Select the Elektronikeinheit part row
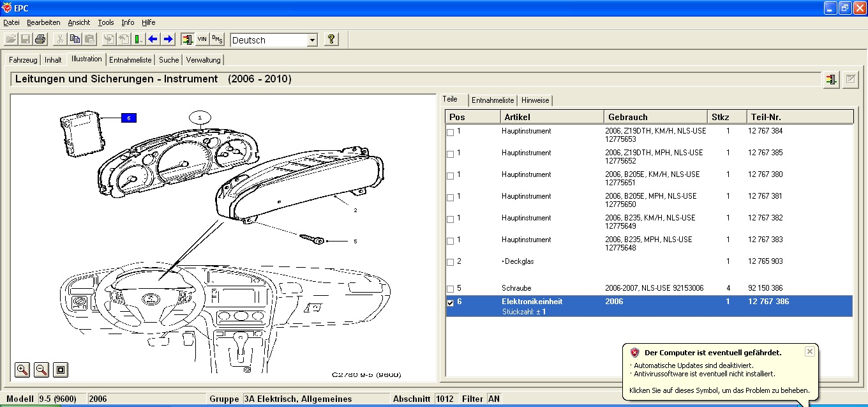This screenshot has width=868, height=407. tap(649, 306)
